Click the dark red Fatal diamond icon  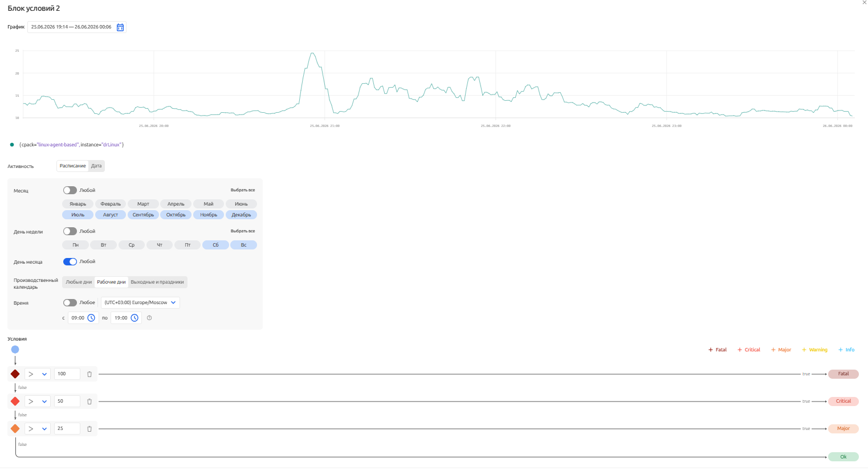pos(15,374)
